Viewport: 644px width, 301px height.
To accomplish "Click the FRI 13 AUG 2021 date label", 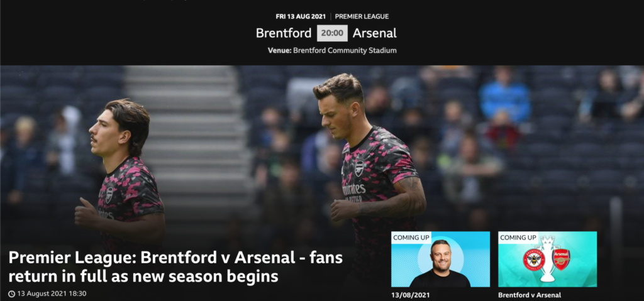I will [x=301, y=17].
